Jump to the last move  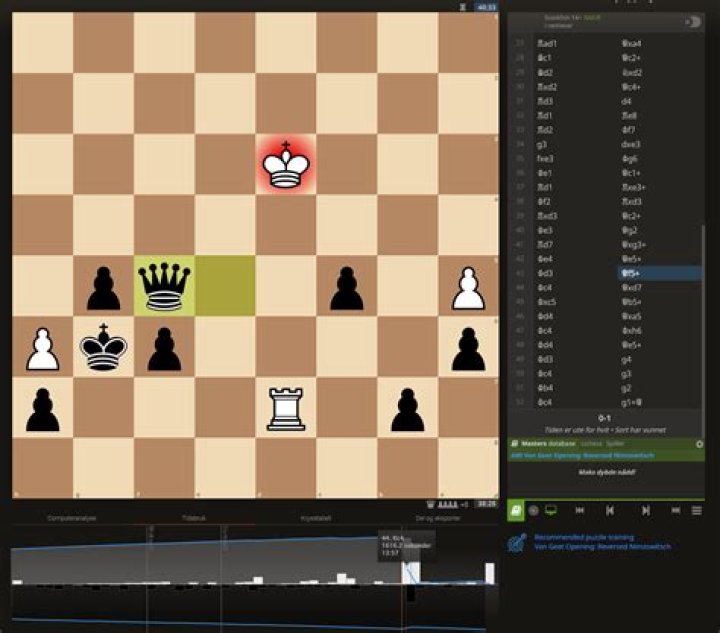click(675, 510)
